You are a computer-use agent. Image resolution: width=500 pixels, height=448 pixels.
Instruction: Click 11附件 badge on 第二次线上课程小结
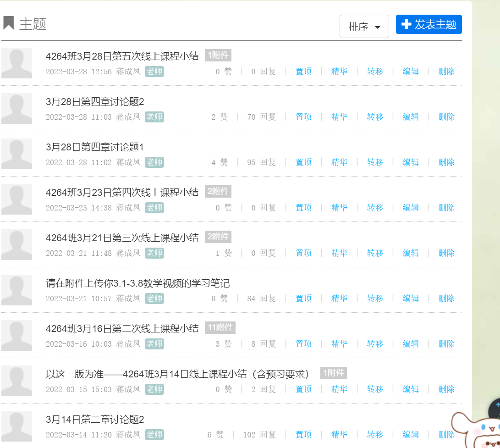point(220,328)
